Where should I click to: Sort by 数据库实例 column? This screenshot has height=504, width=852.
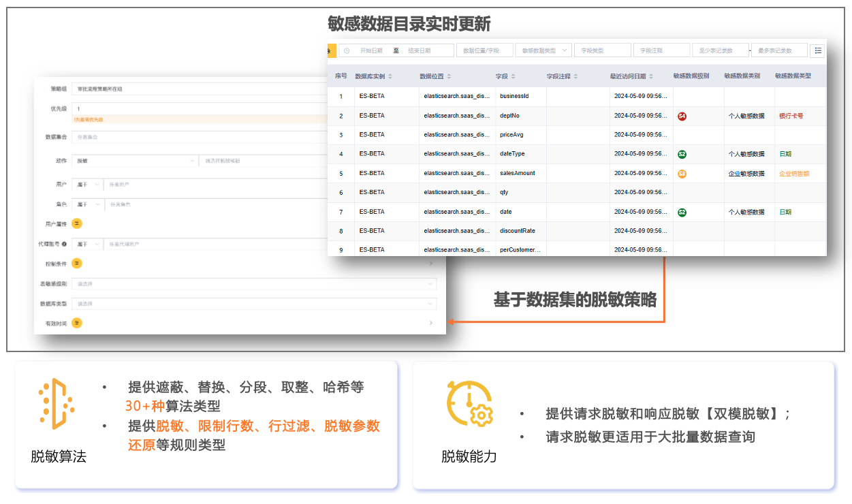[x=390, y=76]
